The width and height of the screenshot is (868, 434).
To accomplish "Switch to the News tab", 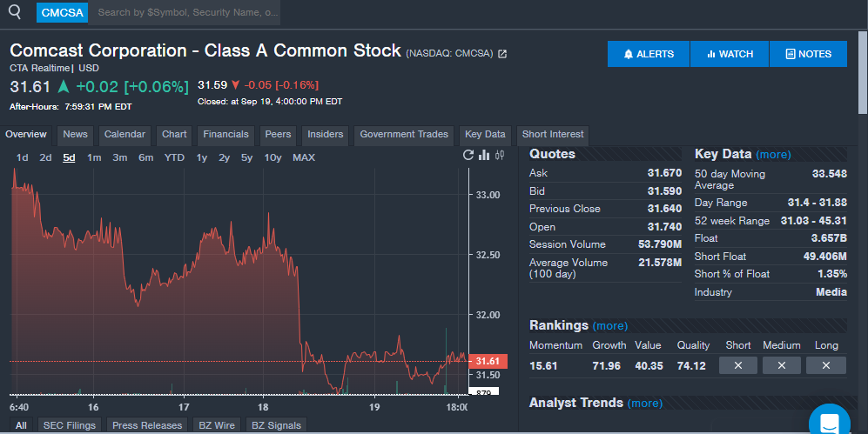I will point(75,134).
